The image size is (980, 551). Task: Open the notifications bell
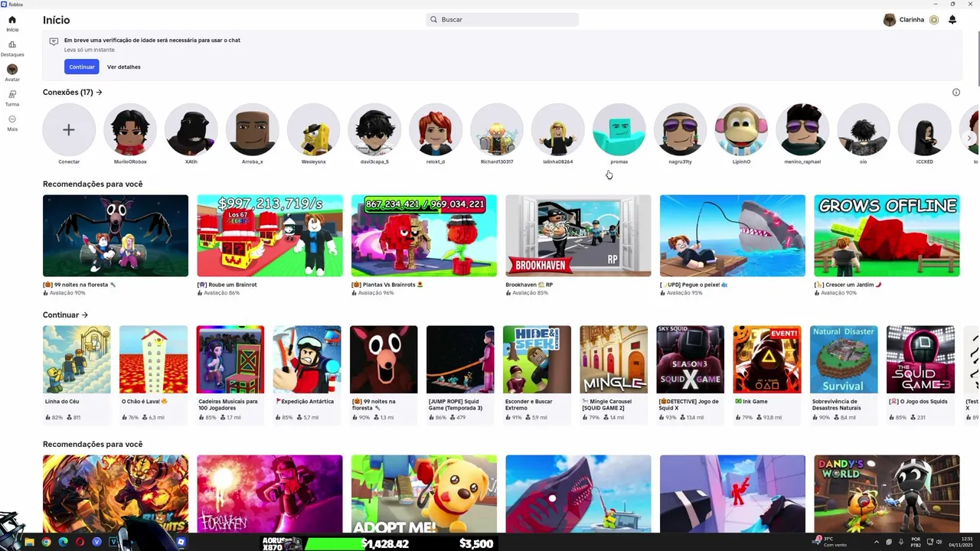952,20
